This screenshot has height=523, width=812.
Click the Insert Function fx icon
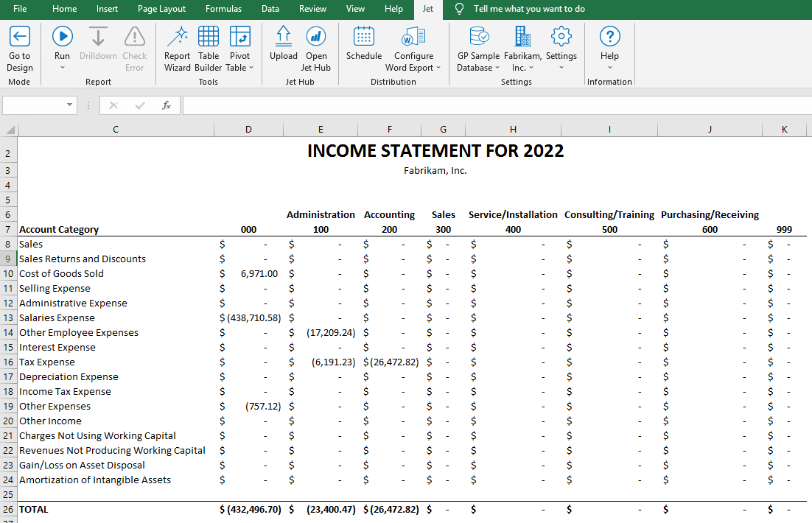click(x=167, y=105)
